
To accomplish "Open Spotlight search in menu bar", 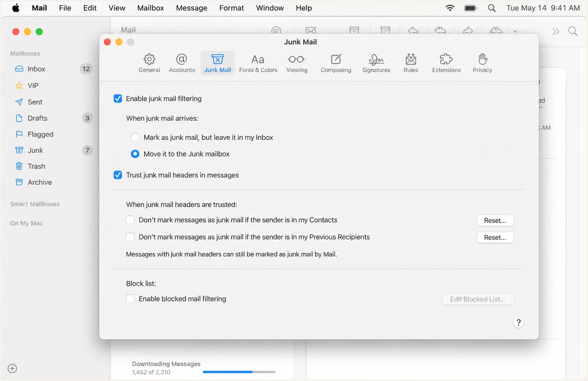I will pyautogui.click(x=491, y=8).
